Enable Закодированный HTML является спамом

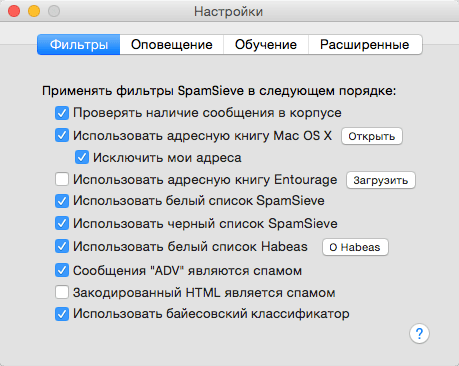point(62,292)
